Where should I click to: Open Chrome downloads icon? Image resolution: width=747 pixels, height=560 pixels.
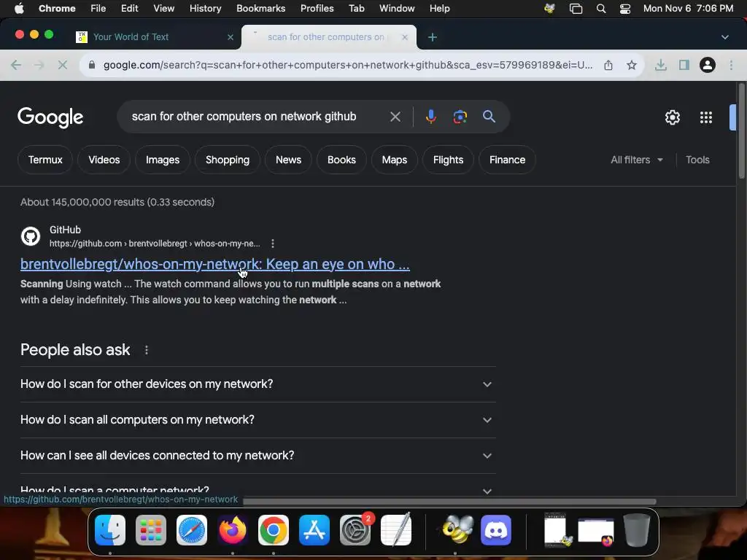660,65
